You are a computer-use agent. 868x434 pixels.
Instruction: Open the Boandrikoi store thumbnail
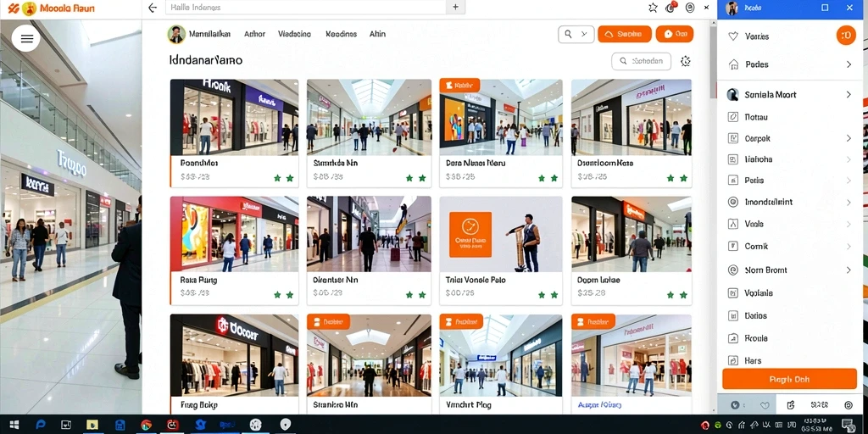234,117
